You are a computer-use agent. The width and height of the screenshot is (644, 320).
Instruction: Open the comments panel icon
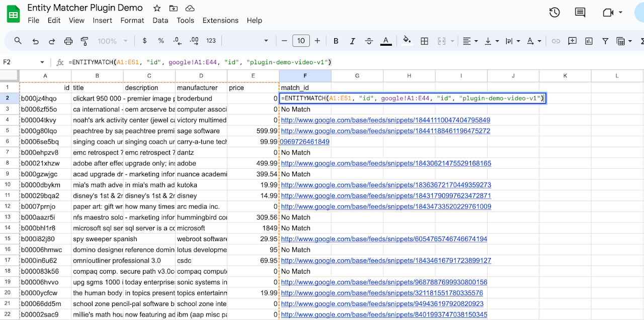580,13
